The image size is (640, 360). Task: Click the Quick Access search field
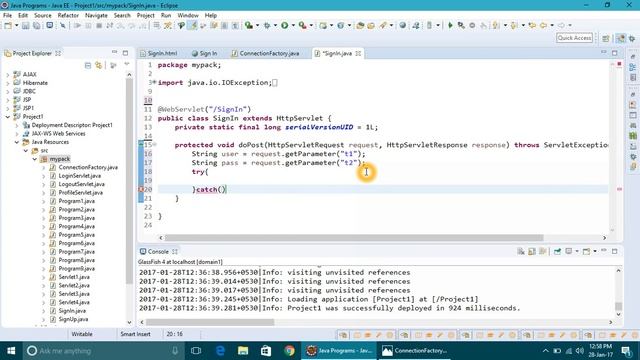pyautogui.click(x=574, y=38)
